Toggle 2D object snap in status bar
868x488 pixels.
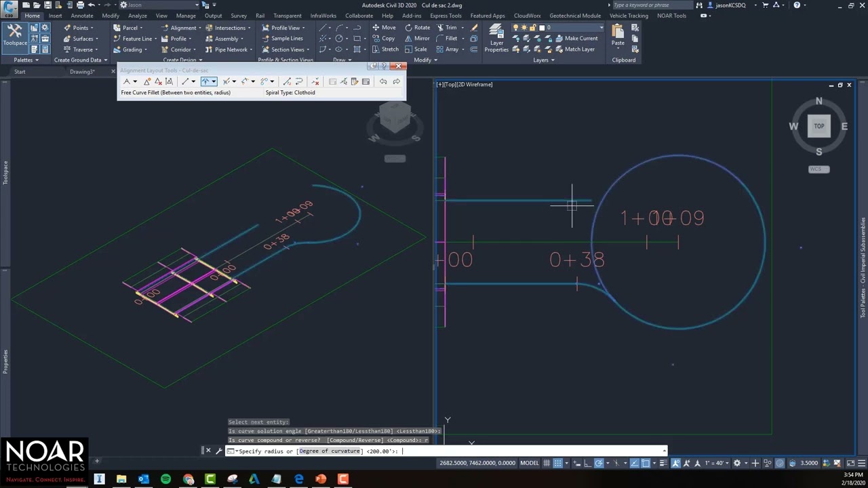pos(646,464)
